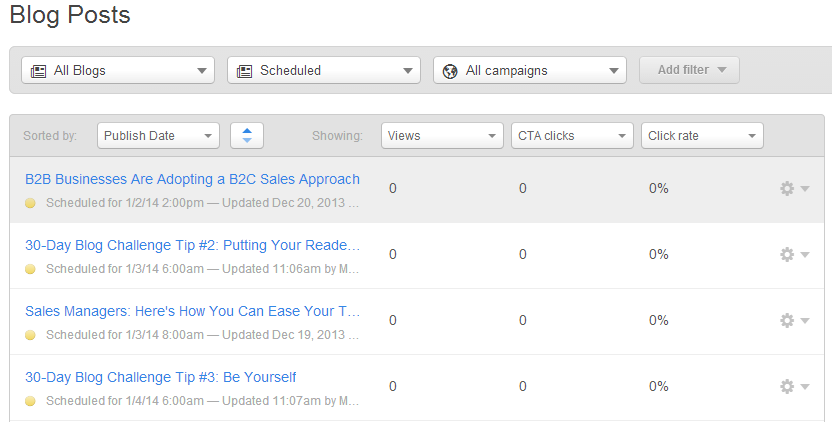Click the icon in the Scheduled filter

pyautogui.click(x=244, y=71)
